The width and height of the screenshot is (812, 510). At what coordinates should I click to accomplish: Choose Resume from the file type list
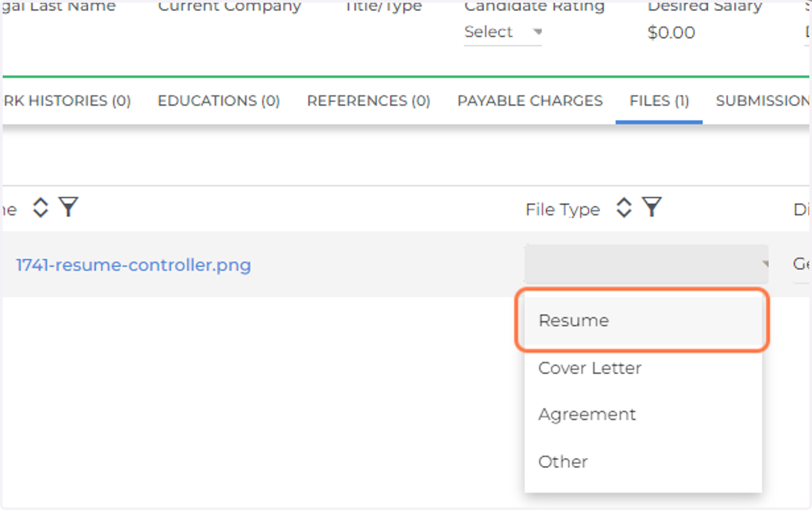click(643, 320)
